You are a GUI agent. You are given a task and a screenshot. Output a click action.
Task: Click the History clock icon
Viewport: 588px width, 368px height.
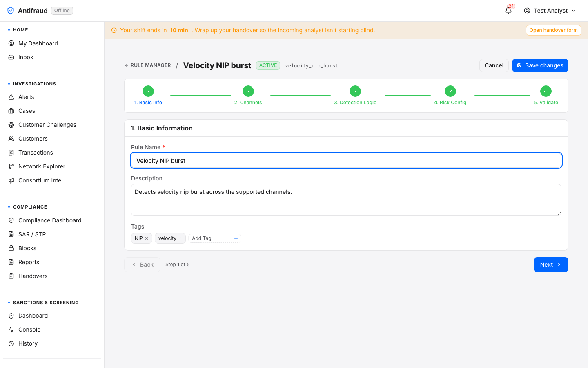tap(11, 343)
